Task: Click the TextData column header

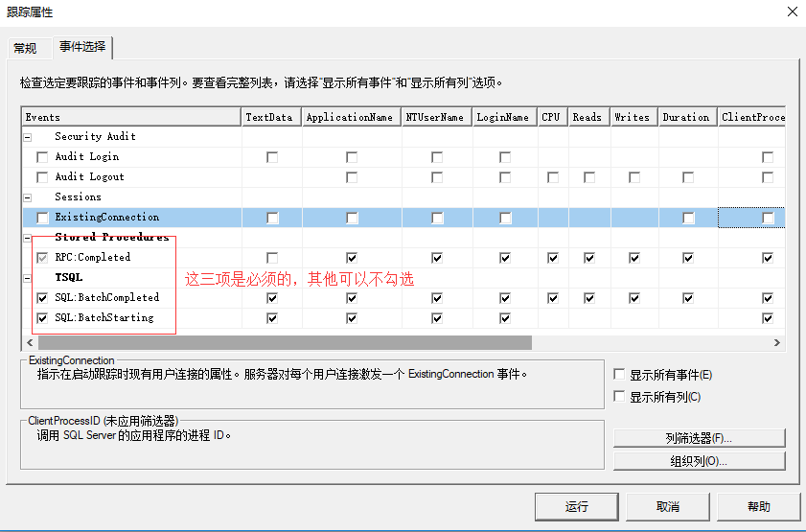Action: (x=271, y=117)
